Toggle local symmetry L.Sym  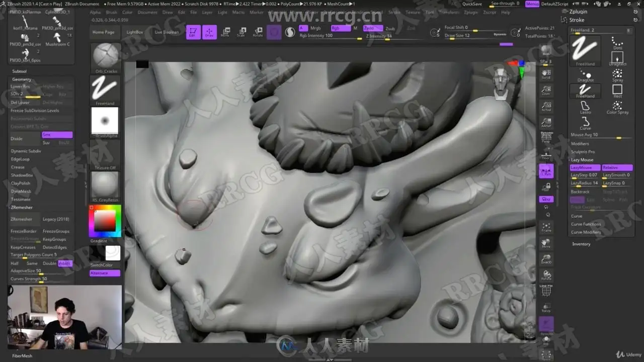pos(546,171)
